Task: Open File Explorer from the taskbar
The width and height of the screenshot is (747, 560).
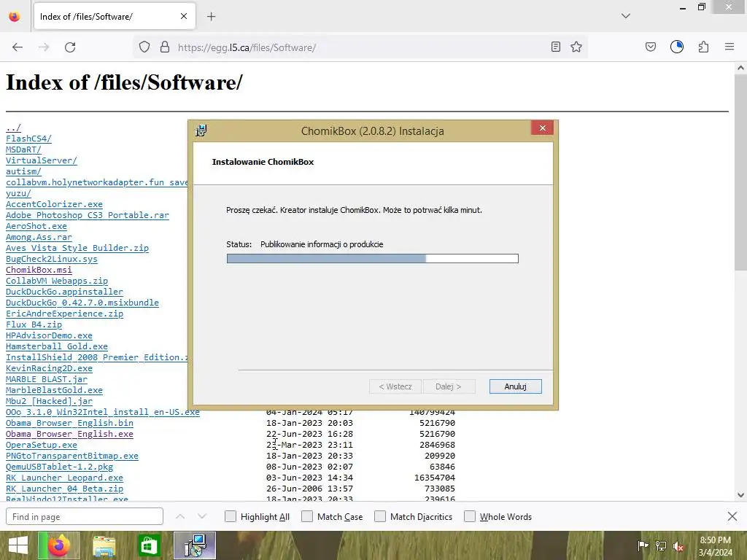Action: tap(104, 546)
